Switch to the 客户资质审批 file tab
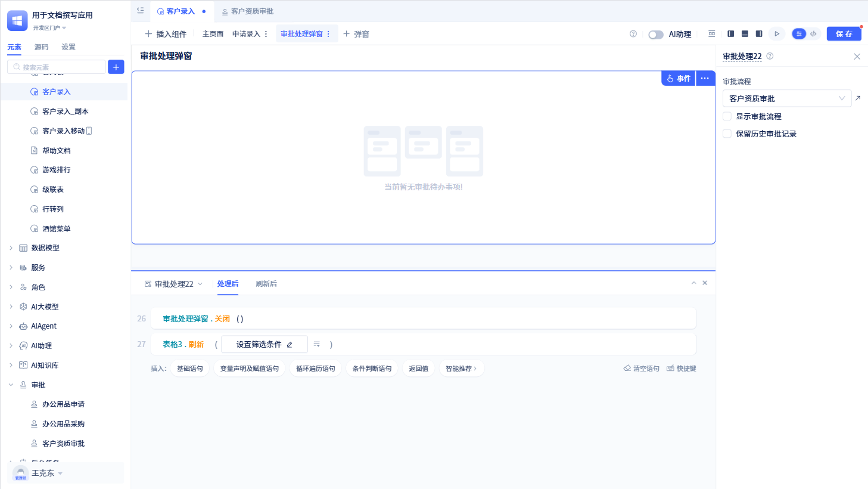Viewport: 868px width, 489px height. point(247,11)
